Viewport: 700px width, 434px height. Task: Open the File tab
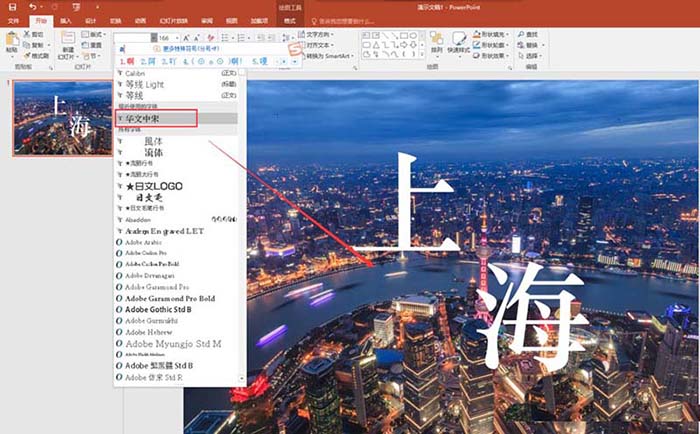pyautogui.click(x=13, y=21)
